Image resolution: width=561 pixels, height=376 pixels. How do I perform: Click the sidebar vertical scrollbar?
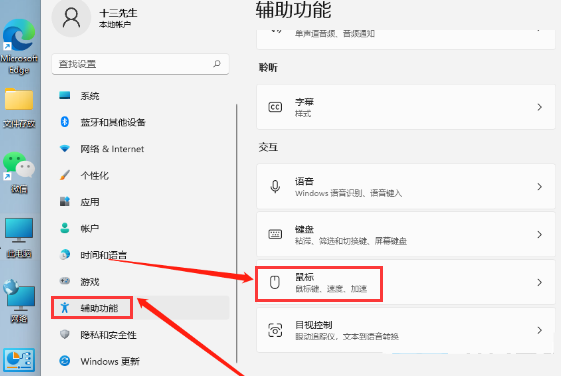pos(236,233)
